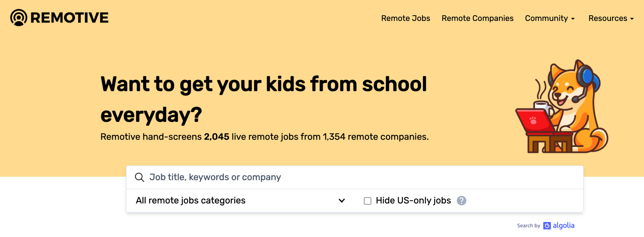Click the Hide US-only jobs label
Viewport: 644px width, 237px height.
tap(413, 201)
